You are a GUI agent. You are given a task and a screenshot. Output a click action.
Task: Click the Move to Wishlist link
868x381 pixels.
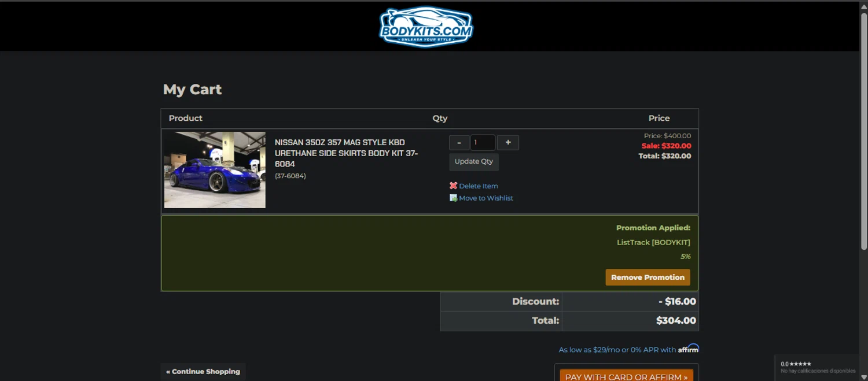click(x=486, y=198)
